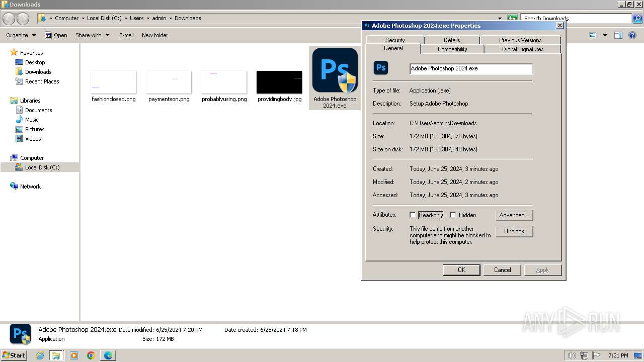The image size is (644, 362).
Task: Open Downloads in the Favorites list
Action: (x=38, y=72)
